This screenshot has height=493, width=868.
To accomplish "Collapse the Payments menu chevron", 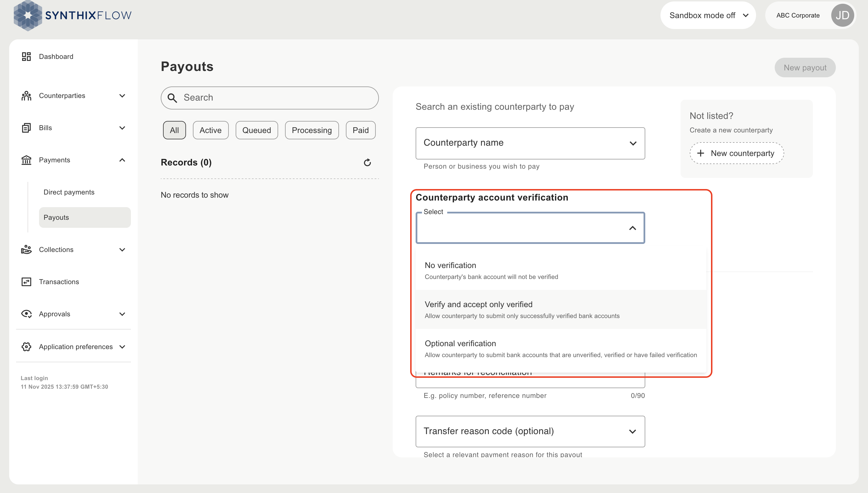I will (x=122, y=160).
